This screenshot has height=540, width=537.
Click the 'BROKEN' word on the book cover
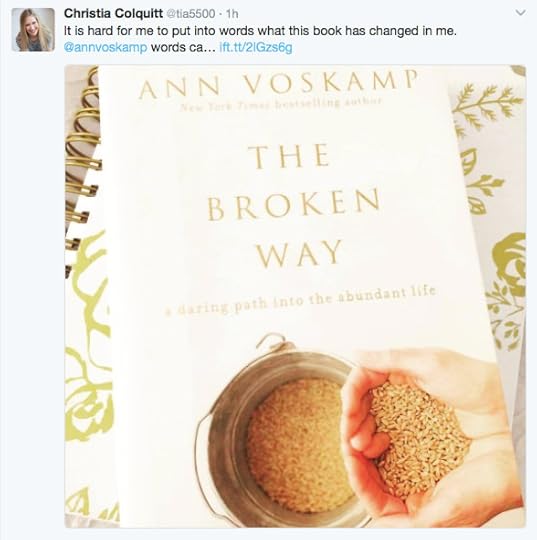point(293,206)
